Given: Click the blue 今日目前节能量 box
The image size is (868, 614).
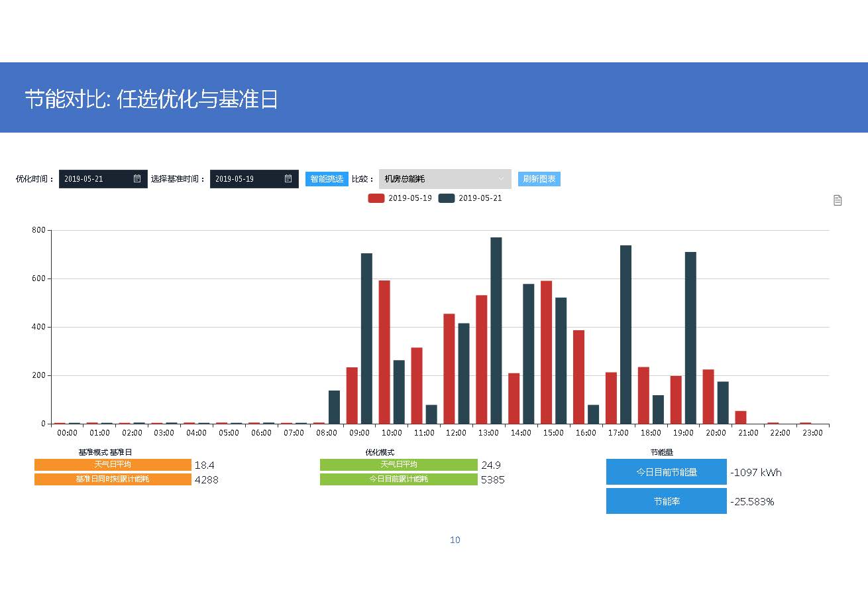Looking at the screenshot, I should point(666,472).
